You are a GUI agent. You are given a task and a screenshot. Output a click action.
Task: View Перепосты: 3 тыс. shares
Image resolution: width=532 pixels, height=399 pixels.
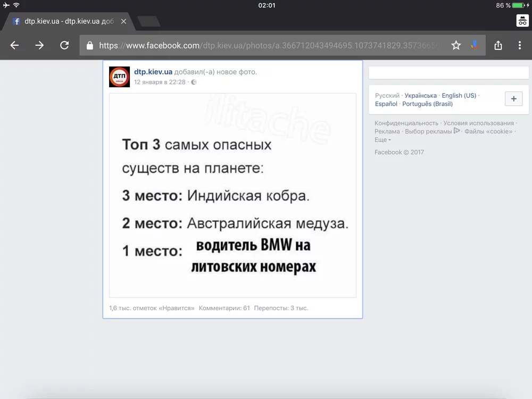(281, 308)
